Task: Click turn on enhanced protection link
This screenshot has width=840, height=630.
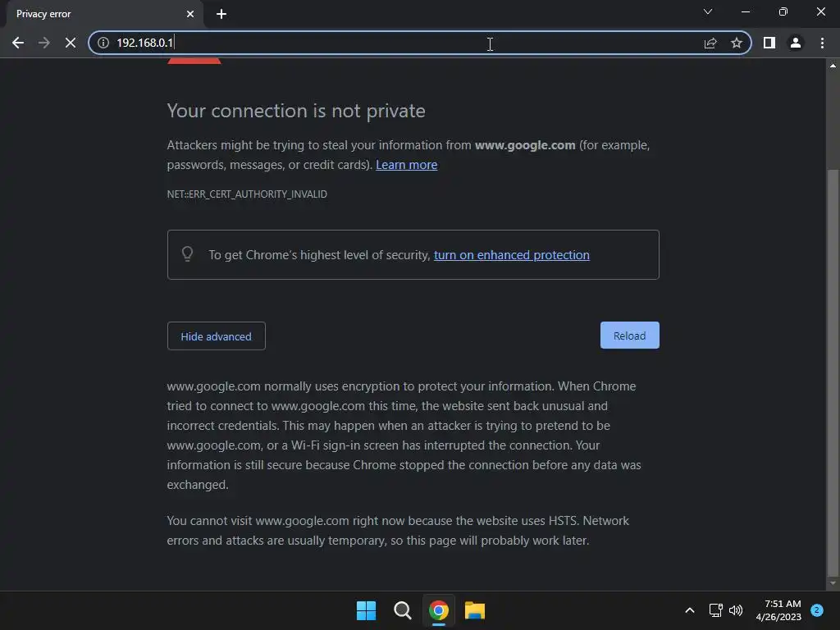Action: (x=512, y=255)
